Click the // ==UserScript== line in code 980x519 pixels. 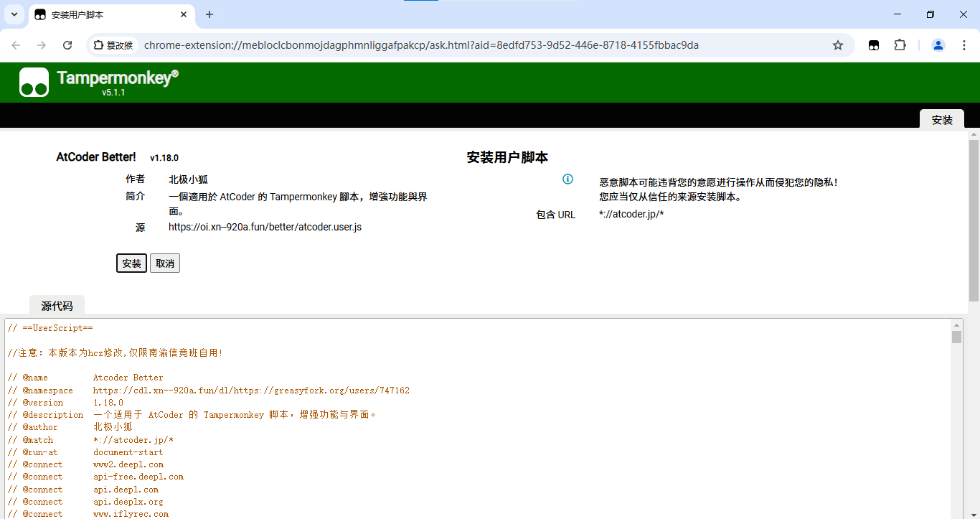(x=50, y=328)
